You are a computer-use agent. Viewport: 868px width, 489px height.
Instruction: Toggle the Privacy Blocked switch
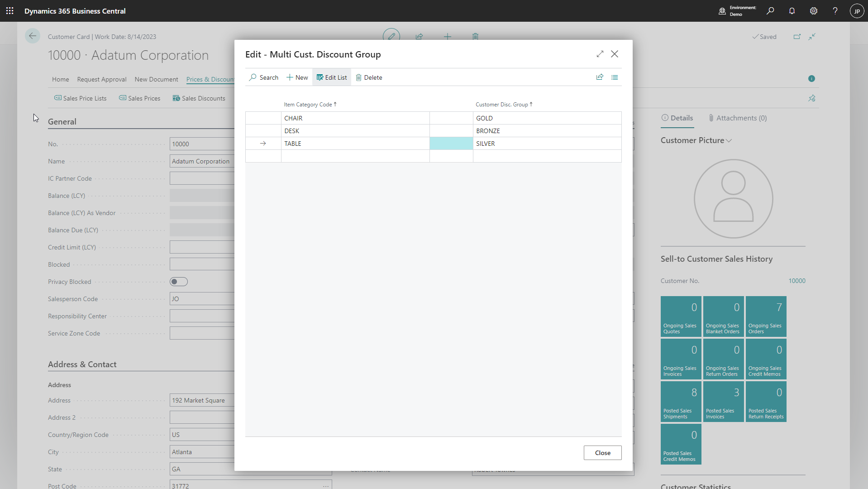(179, 282)
